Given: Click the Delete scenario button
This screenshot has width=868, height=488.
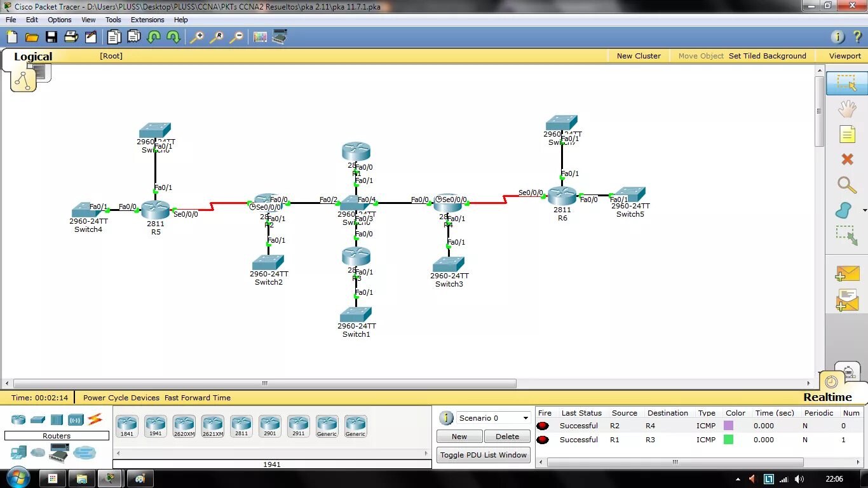Looking at the screenshot, I should tap(507, 437).
